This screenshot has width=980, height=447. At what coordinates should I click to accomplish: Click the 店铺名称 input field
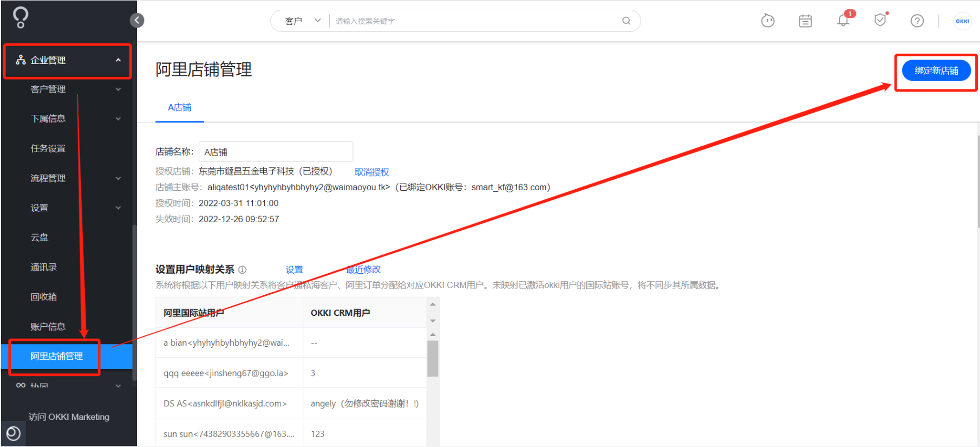(276, 152)
